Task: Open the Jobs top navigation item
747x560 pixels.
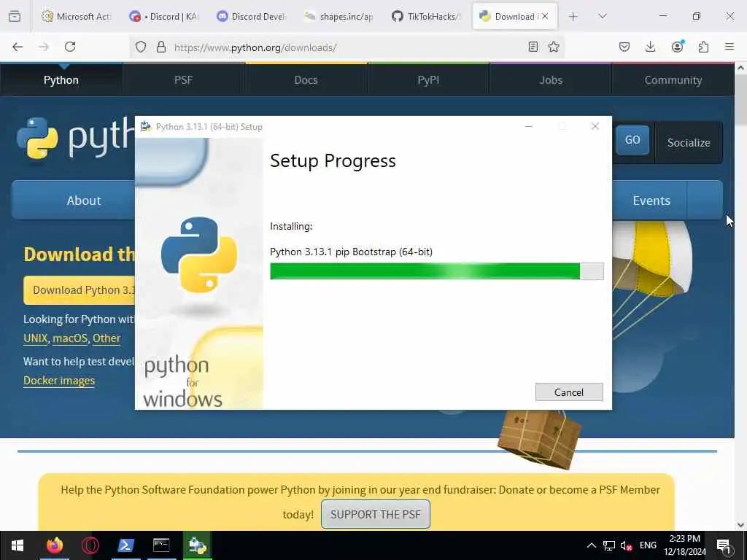Action: (x=551, y=80)
